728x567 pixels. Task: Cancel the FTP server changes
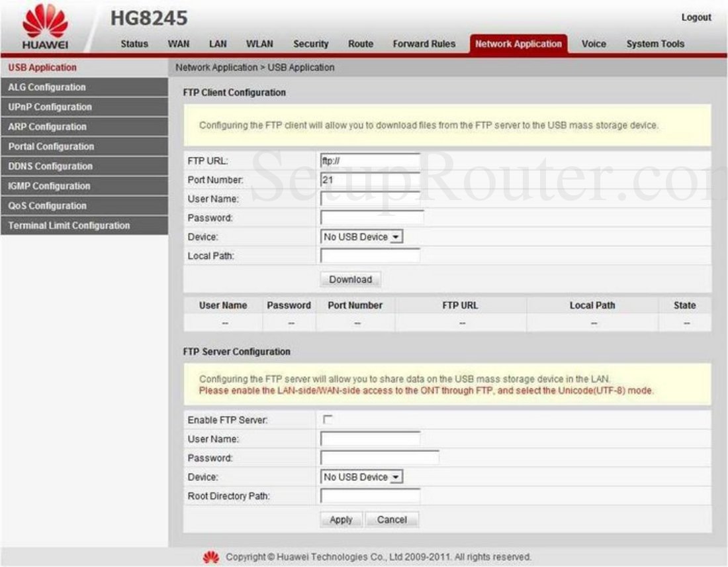pos(392,519)
